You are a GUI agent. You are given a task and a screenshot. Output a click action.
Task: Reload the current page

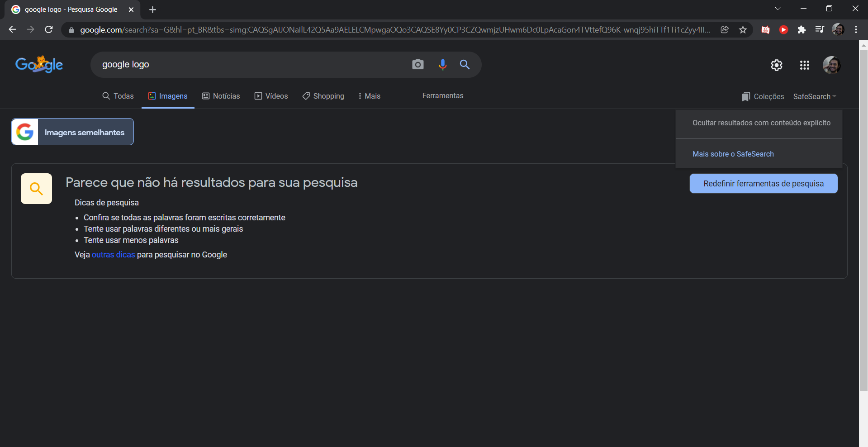(x=49, y=29)
